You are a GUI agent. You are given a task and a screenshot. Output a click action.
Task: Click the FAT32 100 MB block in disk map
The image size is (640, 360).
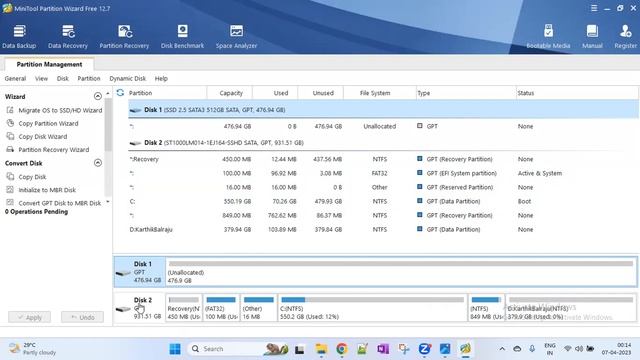point(221,308)
